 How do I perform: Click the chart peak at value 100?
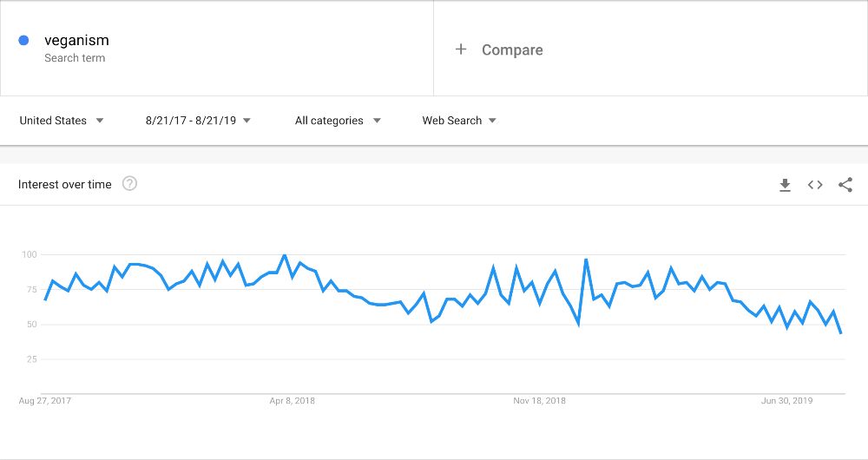pos(285,255)
